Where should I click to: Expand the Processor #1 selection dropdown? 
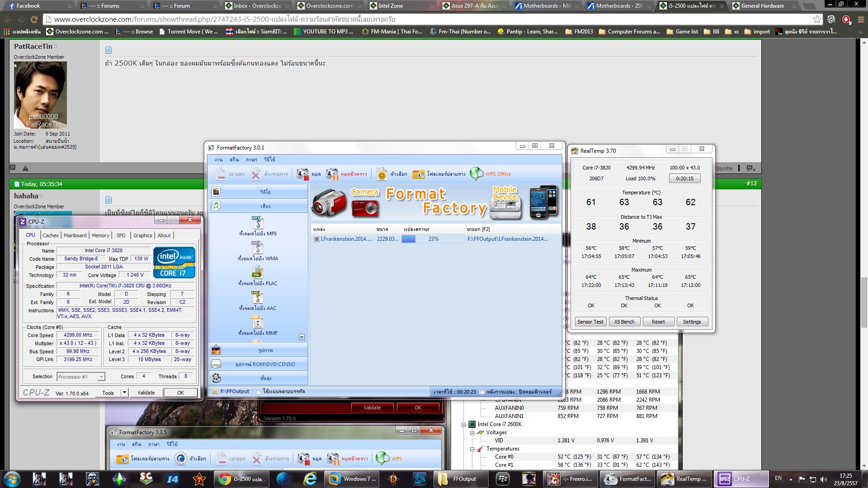tap(101, 377)
